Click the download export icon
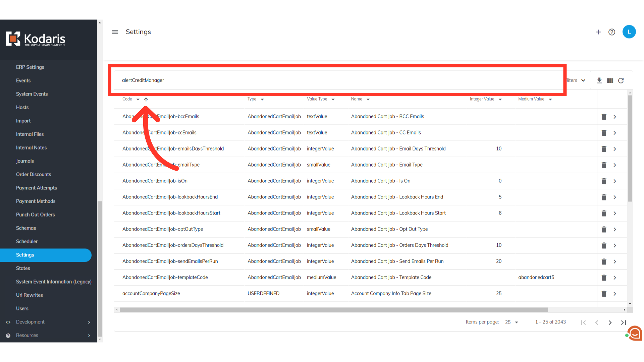Viewport: 644px width, 362px height. pyautogui.click(x=599, y=80)
